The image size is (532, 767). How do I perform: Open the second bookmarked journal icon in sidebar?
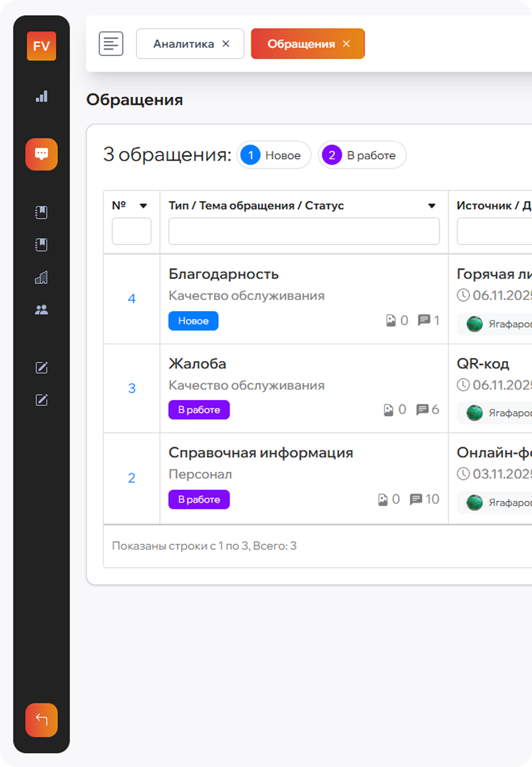coord(41,244)
